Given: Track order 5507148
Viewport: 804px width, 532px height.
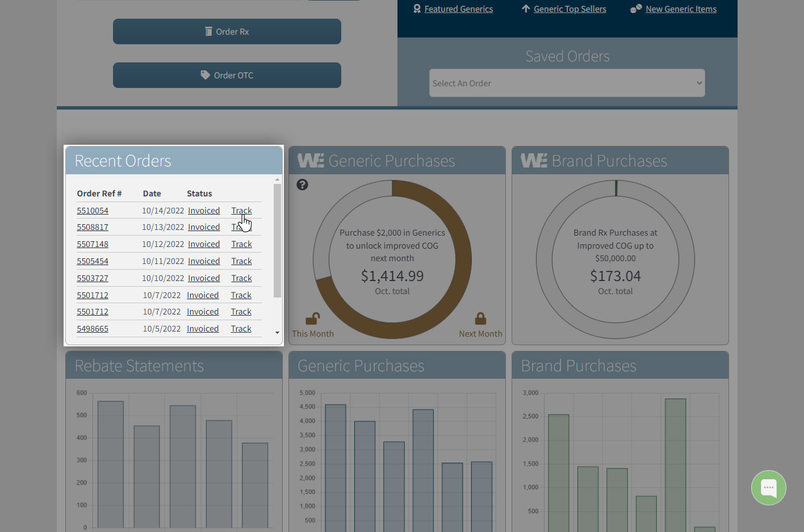Looking at the screenshot, I should [x=241, y=244].
